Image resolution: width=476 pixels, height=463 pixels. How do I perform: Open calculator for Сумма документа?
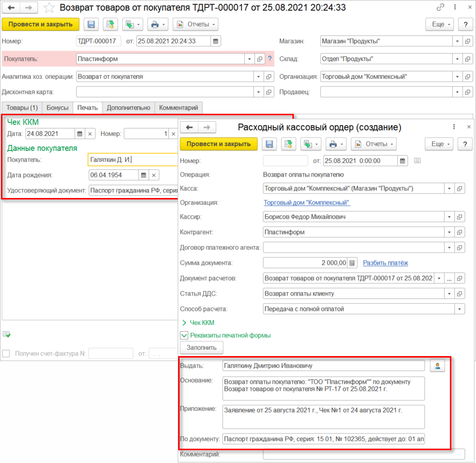point(352,263)
